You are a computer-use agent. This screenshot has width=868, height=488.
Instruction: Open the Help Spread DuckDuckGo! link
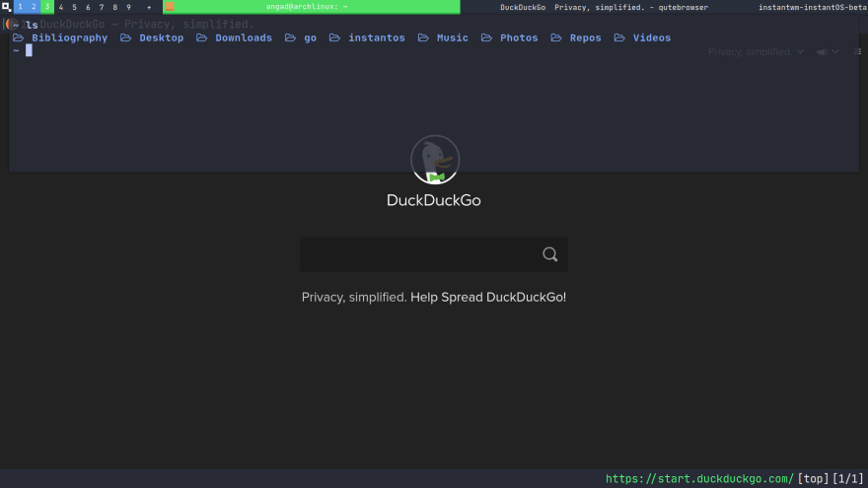[487, 297]
